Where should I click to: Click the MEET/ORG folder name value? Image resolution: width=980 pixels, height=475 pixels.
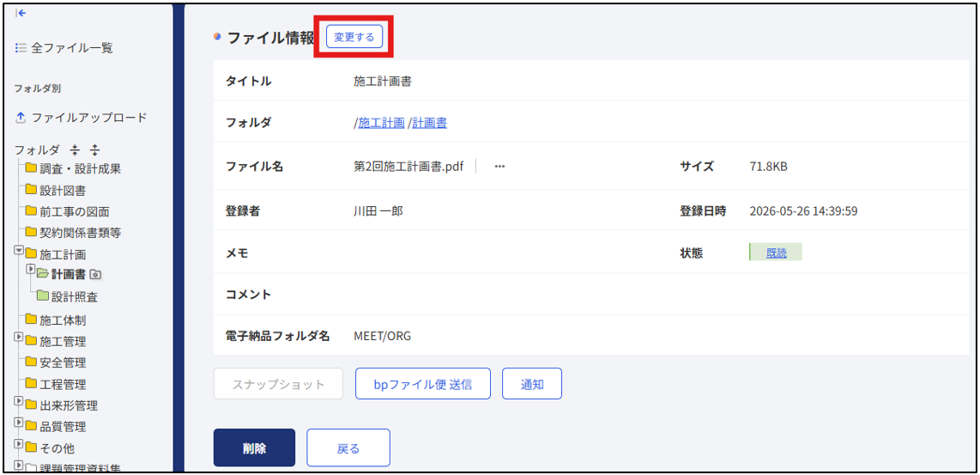tap(383, 336)
